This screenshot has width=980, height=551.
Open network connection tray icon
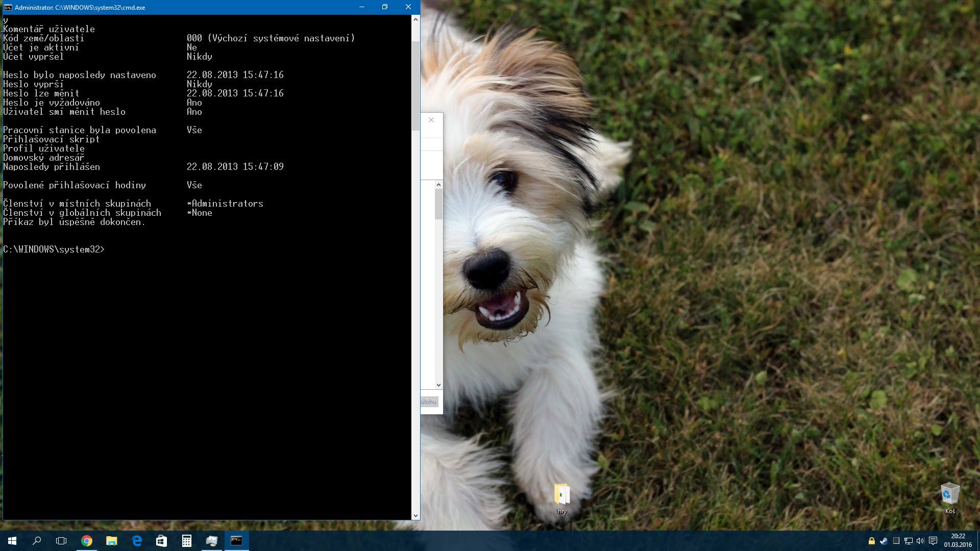coord(908,541)
